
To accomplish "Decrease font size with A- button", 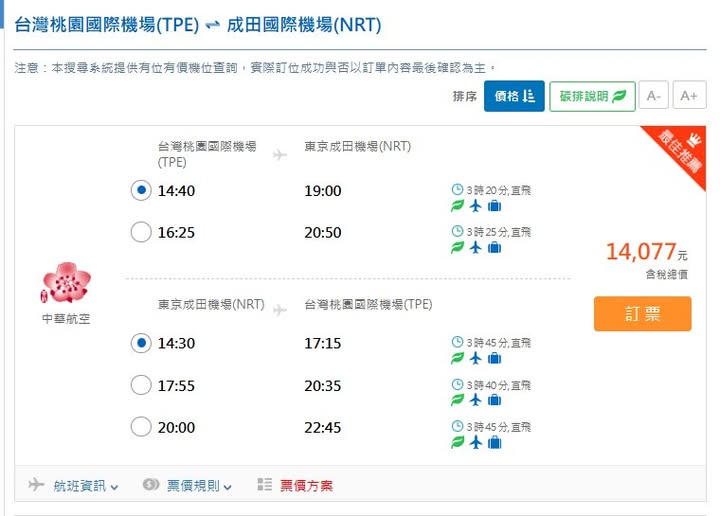I will (x=654, y=96).
